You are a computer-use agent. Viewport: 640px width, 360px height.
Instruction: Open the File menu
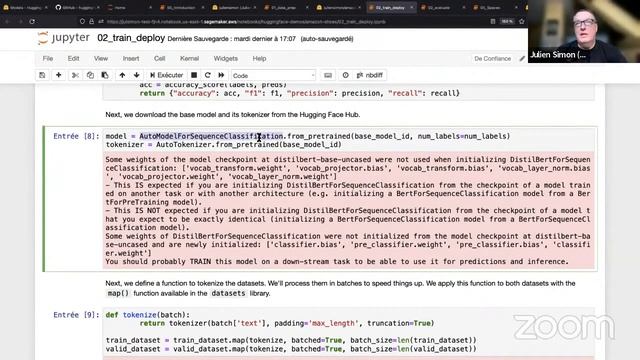point(48,58)
